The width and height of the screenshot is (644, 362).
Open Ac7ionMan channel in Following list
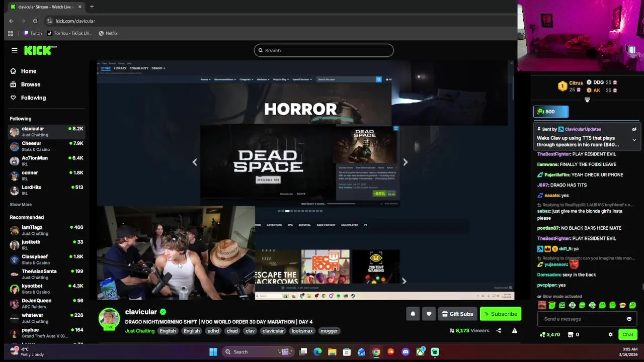tap(46, 161)
